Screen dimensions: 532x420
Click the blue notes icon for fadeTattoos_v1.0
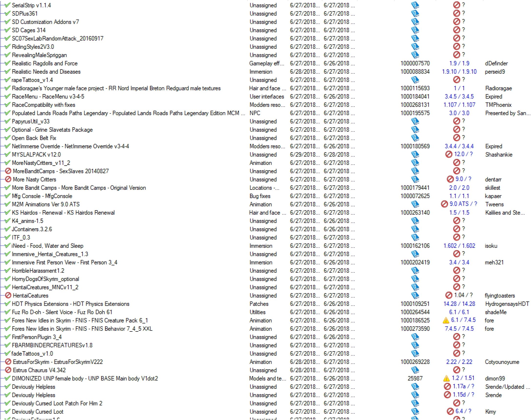[x=415, y=353]
